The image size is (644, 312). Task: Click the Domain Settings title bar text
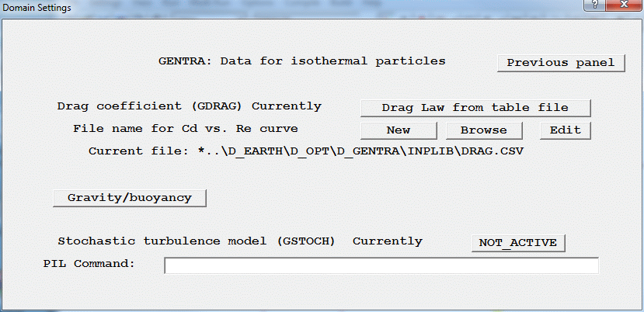click(37, 8)
